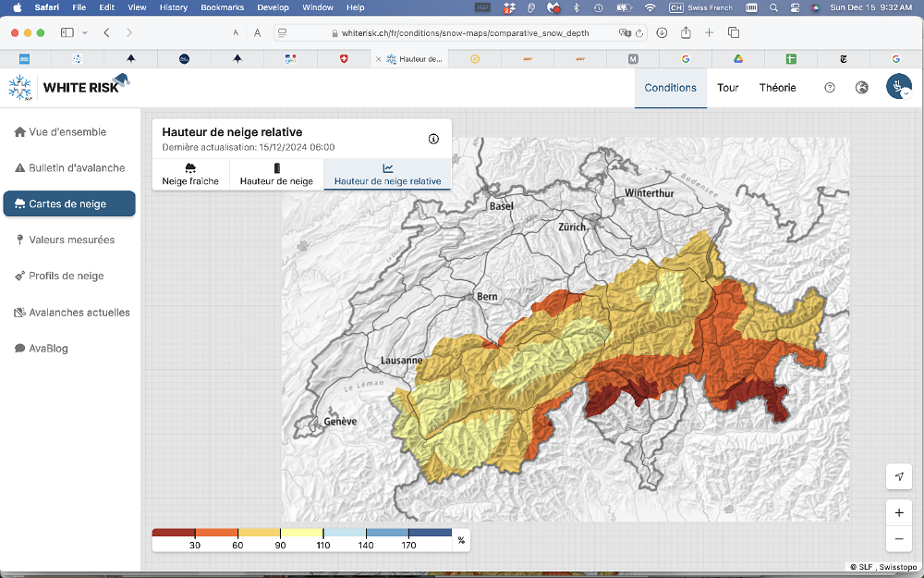Click the globe language icon
924x578 pixels.
tap(862, 88)
